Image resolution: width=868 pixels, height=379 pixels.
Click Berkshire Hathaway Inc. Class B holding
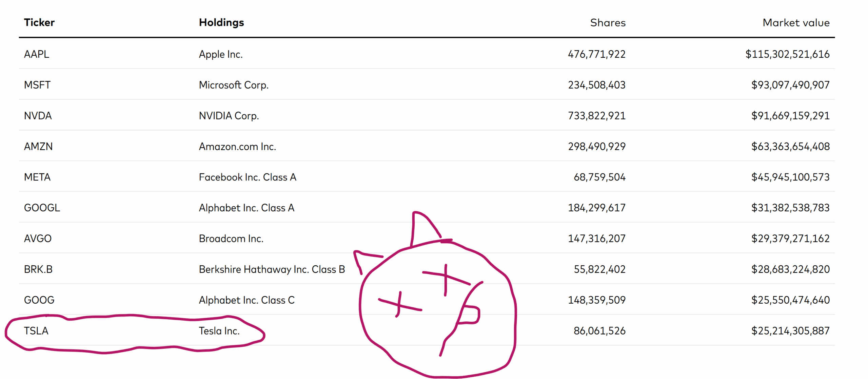[272, 269]
